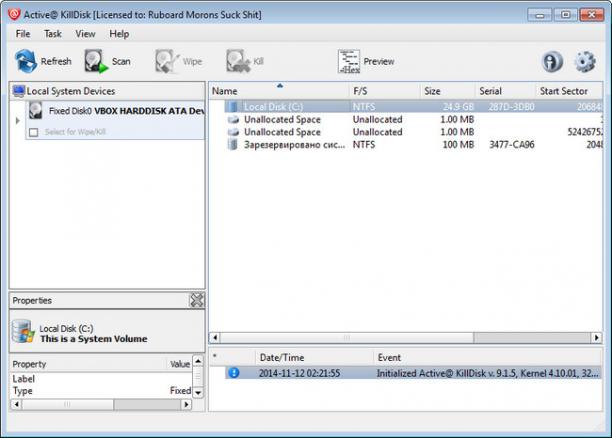Image resolution: width=612 pixels, height=438 pixels.
Task: Click the greyed Kill toolbar icon
Action: coord(238,61)
